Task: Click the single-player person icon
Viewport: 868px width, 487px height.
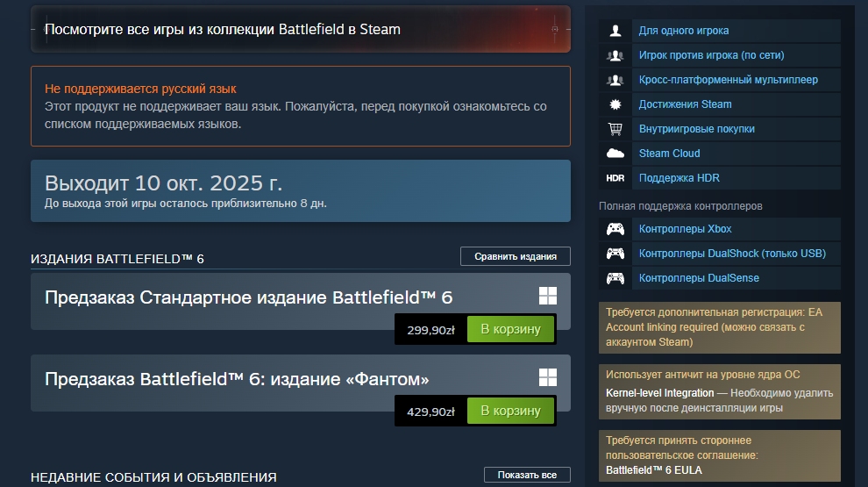Action: [x=615, y=31]
